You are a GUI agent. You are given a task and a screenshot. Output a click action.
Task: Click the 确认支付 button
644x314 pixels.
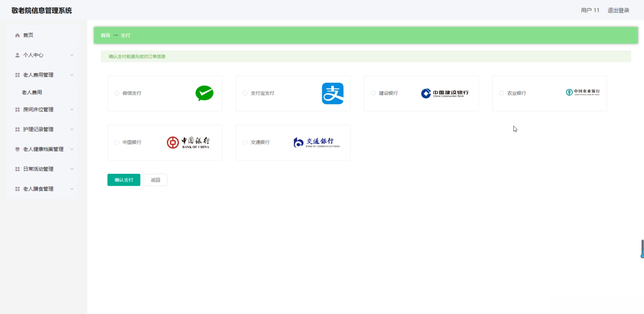pyautogui.click(x=124, y=180)
